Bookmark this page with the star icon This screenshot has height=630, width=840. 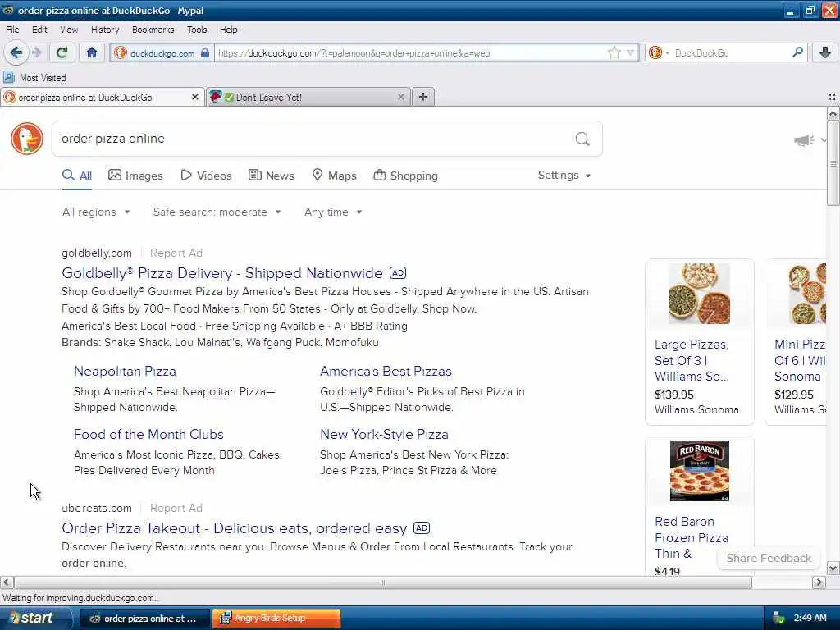(614, 52)
